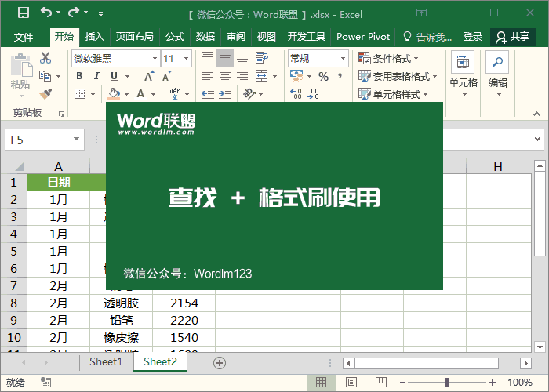The height and width of the screenshot is (392, 549).
Task: Apply Comma Style format
Action: tap(340, 75)
